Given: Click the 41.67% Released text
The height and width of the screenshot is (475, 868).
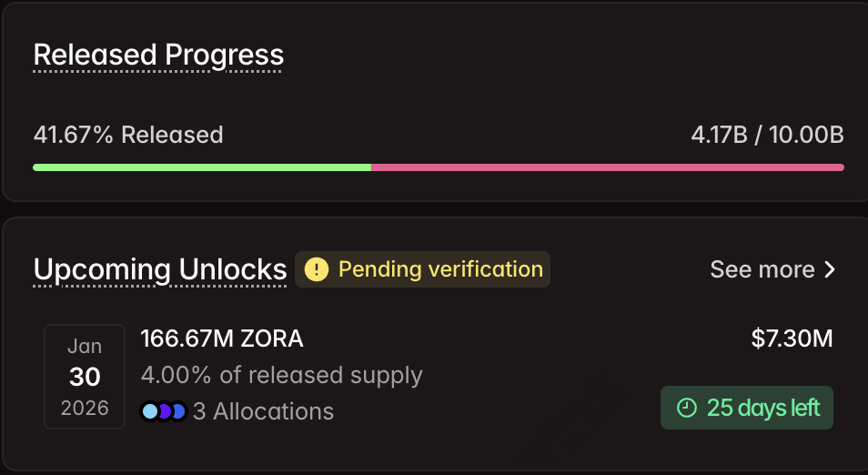Looking at the screenshot, I should (x=128, y=136).
